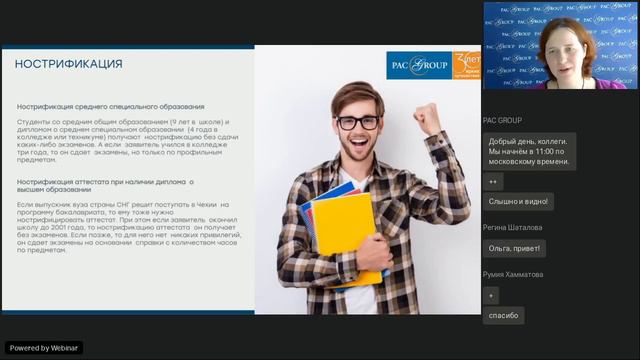Click chat message Добрый день, коллеги

click(x=529, y=151)
